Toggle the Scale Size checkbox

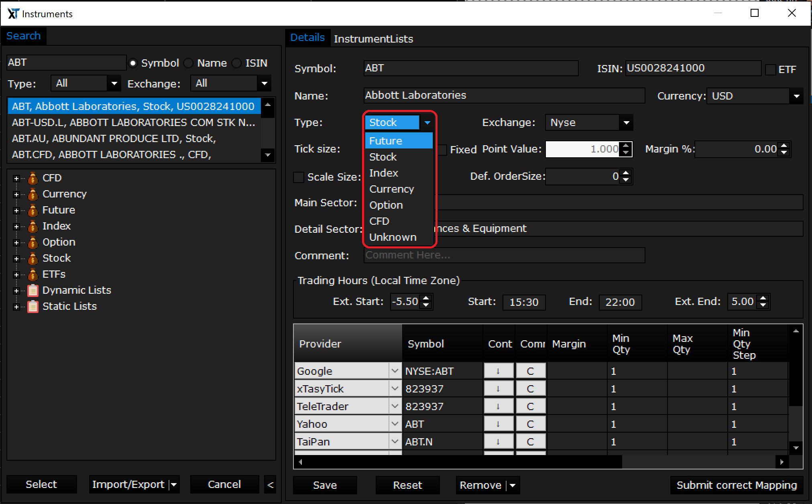pyautogui.click(x=299, y=177)
